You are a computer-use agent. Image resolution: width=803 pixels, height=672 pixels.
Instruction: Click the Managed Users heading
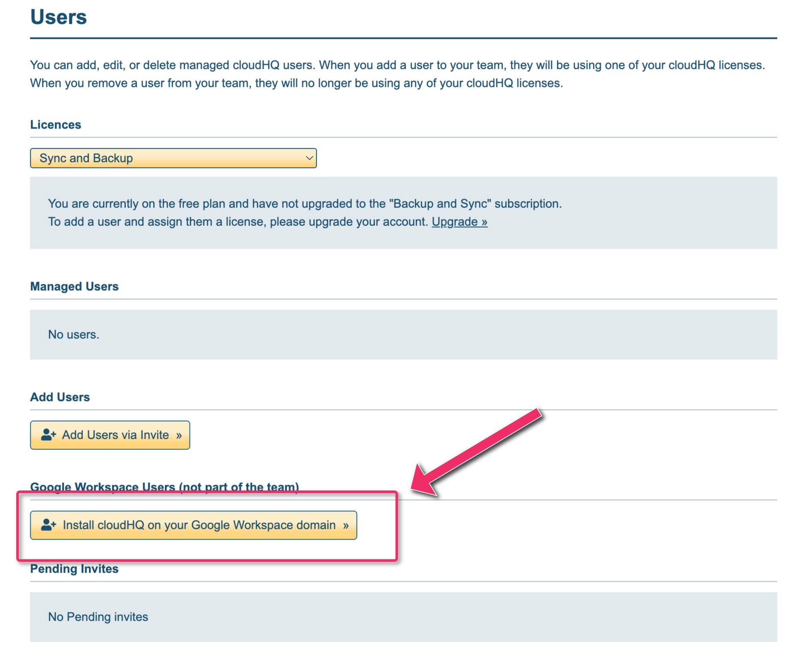(x=74, y=286)
